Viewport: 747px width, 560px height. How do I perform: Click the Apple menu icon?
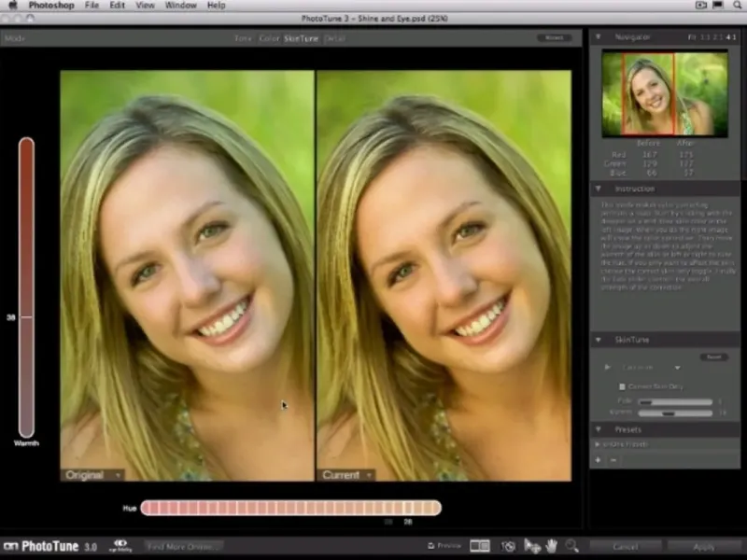(11, 6)
